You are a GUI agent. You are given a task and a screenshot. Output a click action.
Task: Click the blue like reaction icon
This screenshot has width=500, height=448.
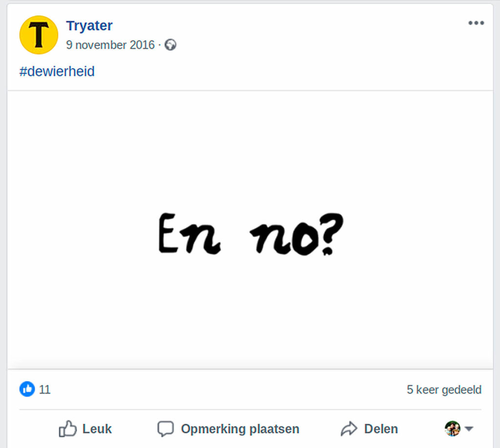coord(27,389)
